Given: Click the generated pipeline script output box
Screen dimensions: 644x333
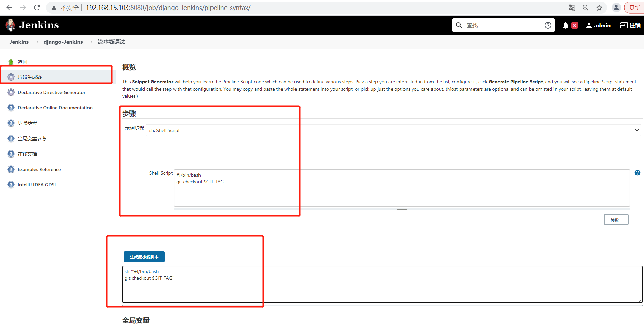Looking at the screenshot, I should [382, 284].
